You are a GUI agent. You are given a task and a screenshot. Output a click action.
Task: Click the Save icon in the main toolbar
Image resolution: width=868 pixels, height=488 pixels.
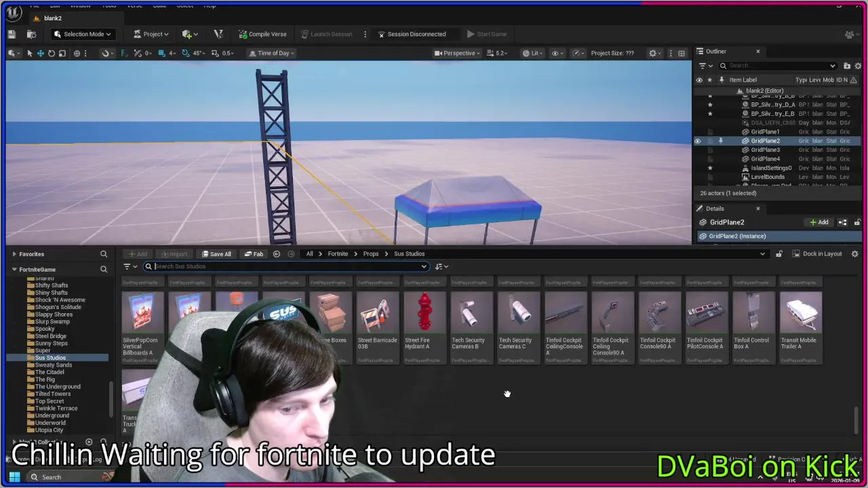pyautogui.click(x=12, y=34)
